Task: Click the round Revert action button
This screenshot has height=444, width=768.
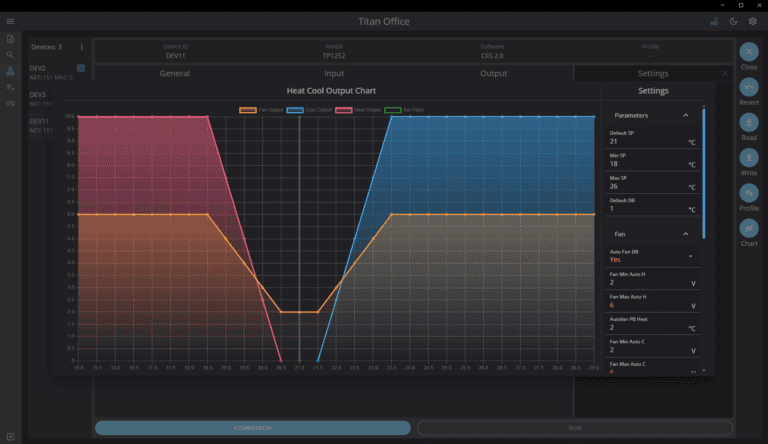Action: coord(749,87)
